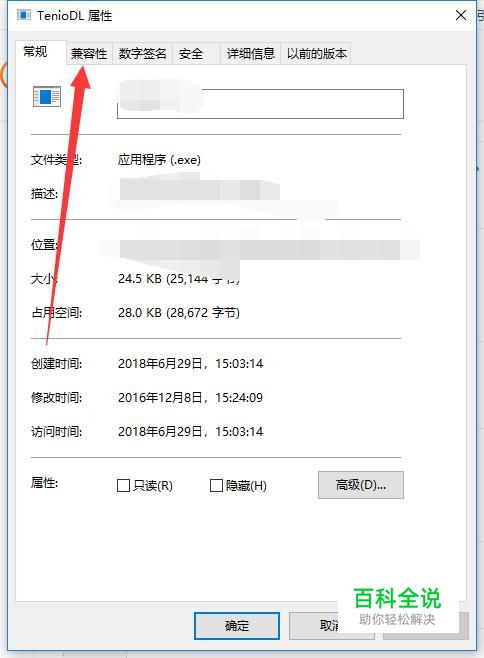
Task: Click the file type value 应用程序 (.exe)
Action: click(x=159, y=159)
